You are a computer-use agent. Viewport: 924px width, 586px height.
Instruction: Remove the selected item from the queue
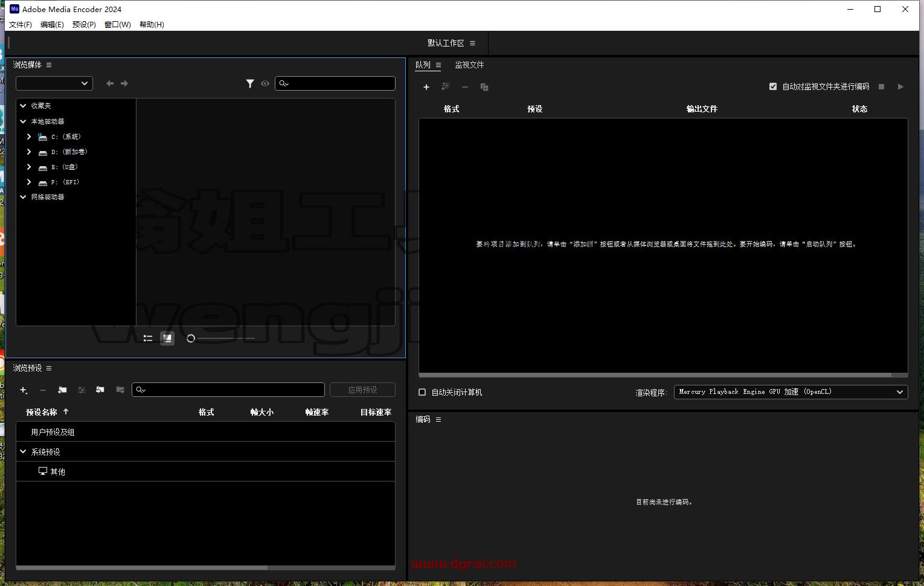[x=465, y=87]
